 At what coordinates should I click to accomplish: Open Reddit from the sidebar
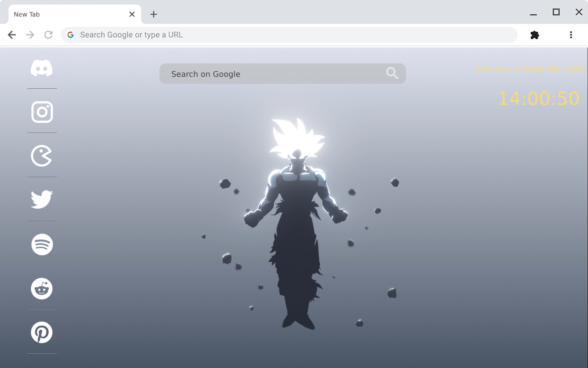click(x=42, y=288)
